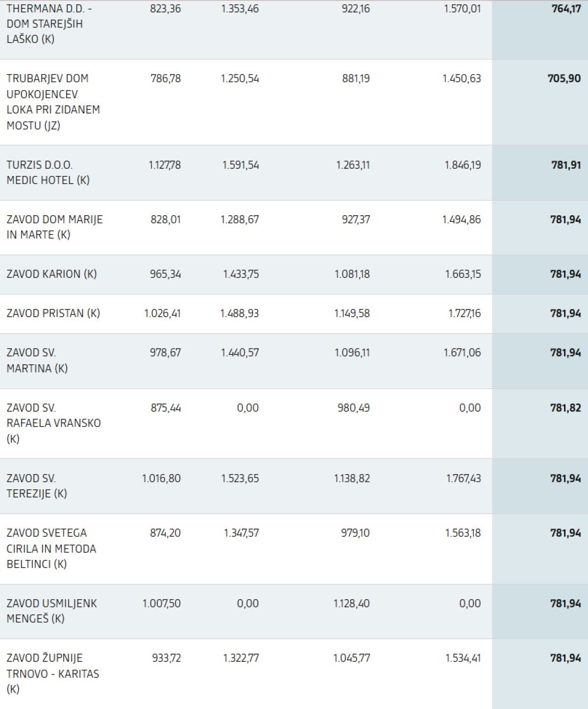Select TRUBARJEV DOM UPOKOJENCEV row label

pyautogui.click(x=53, y=101)
